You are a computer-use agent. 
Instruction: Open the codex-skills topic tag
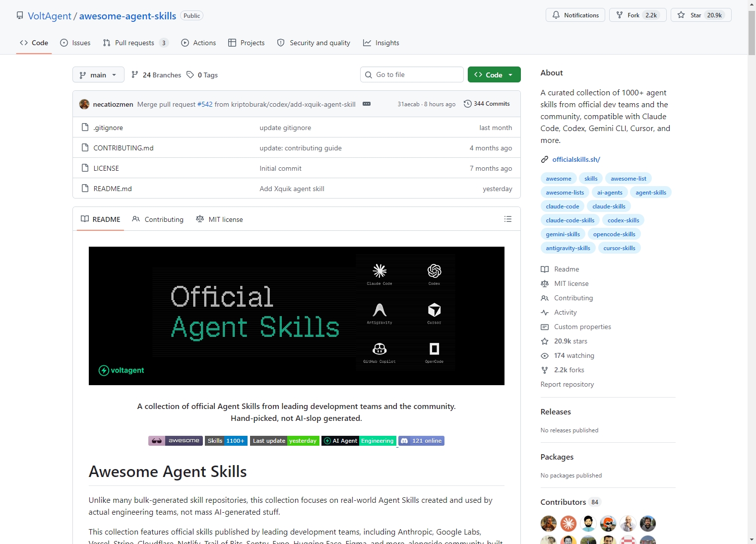(624, 220)
